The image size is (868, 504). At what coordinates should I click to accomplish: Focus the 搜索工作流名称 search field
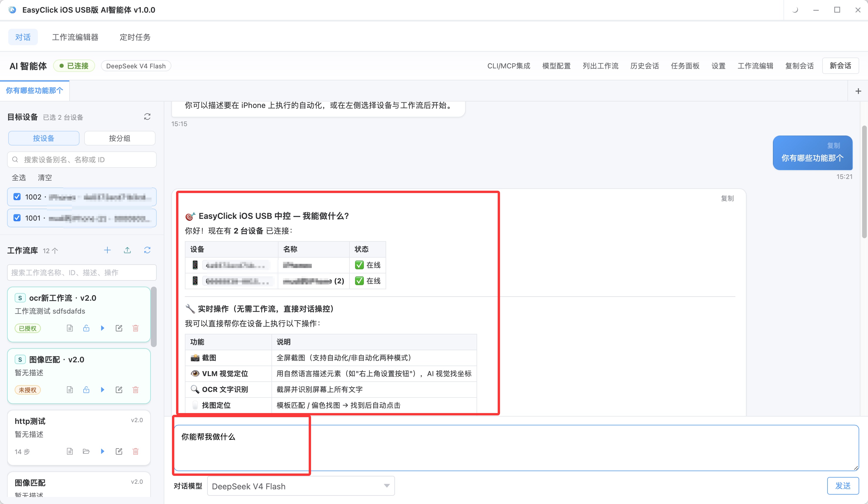(82, 272)
